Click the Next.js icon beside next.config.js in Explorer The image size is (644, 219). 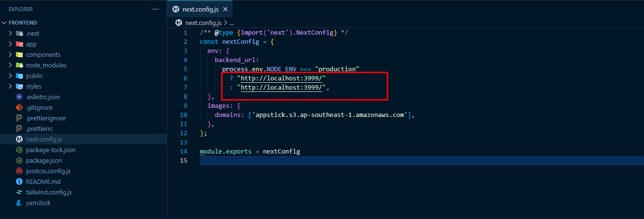click(19, 139)
